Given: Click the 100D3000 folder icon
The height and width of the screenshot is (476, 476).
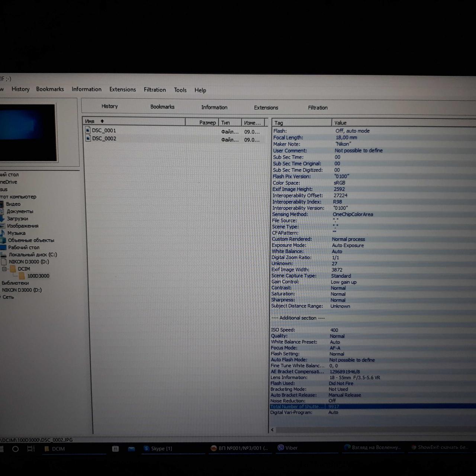Looking at the screenshot, I should pyautogui.click(x=22, y=276).
